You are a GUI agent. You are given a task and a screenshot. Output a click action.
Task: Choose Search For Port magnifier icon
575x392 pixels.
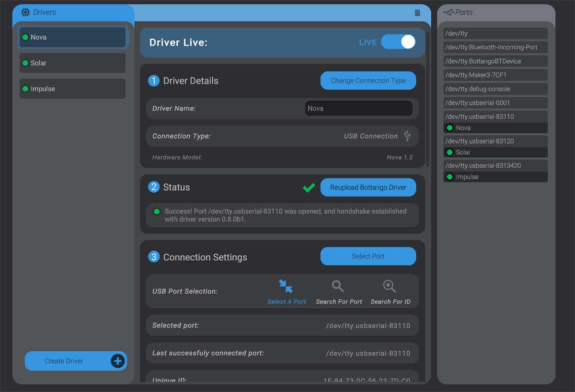pos(338,286)
